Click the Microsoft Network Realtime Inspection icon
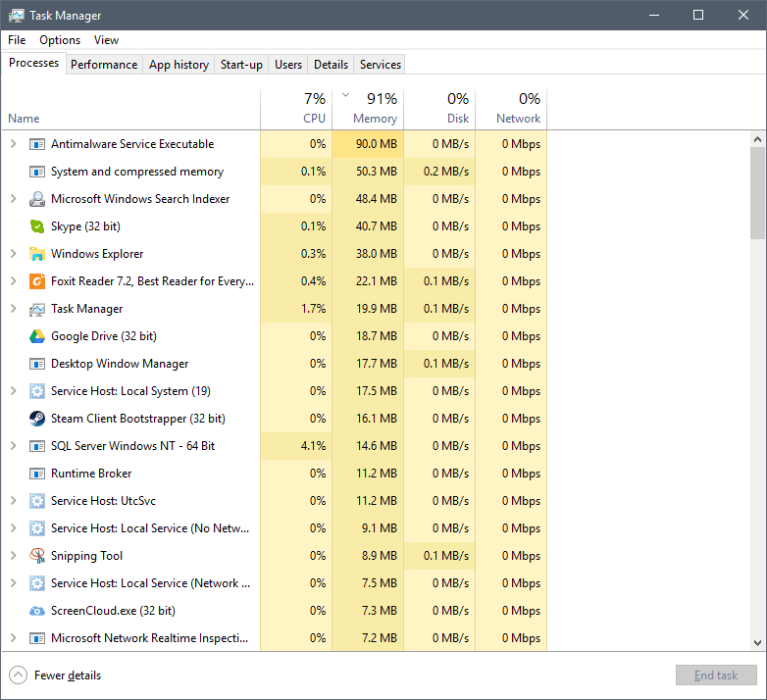This screenshot has height=700, width=767. pyautogui.click(x=37, y=638)
